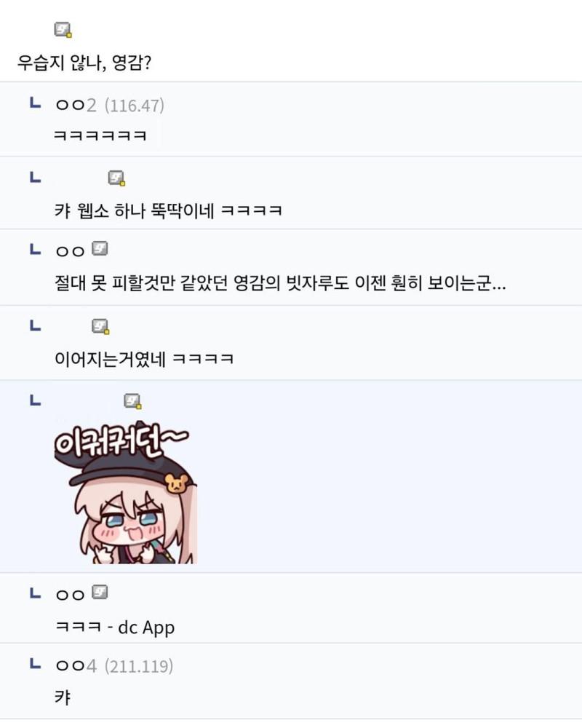Click the username ㅇㅇ4 (211.119)
Viewport: 582px width, 728px height.
(114, 666)
